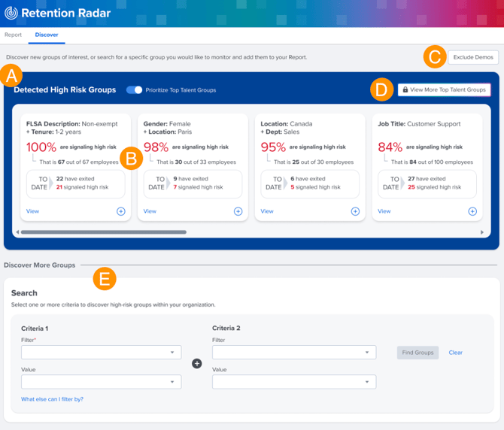This screenshot has height=430, width=504.
Task: Open 'What else can I filter by?' link
Action: coord(52,399)
